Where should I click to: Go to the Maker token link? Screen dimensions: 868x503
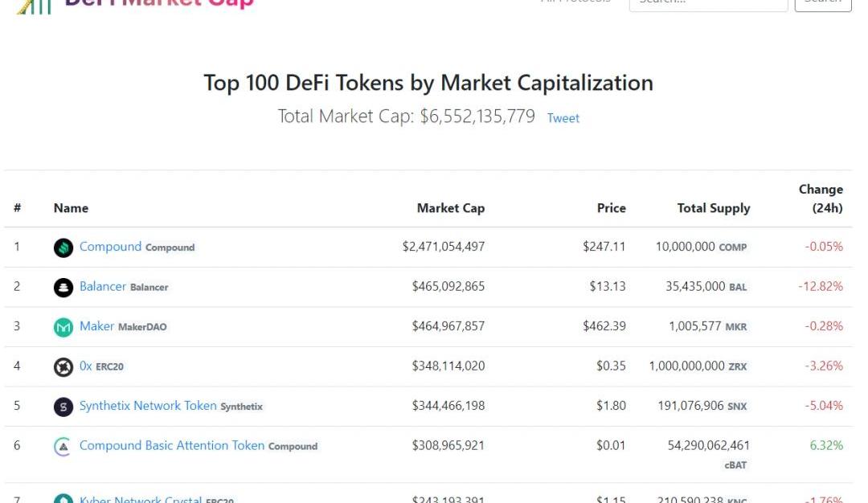tap(96, 326)
